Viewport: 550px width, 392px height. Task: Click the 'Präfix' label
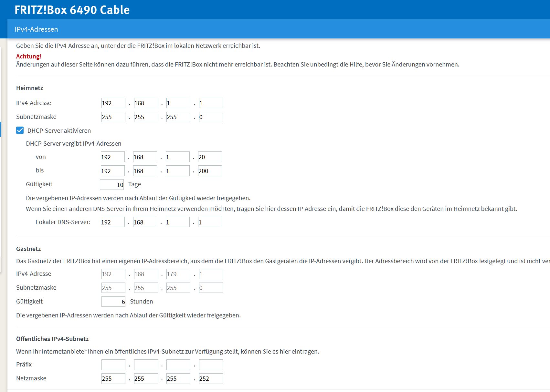coord(24,364)
